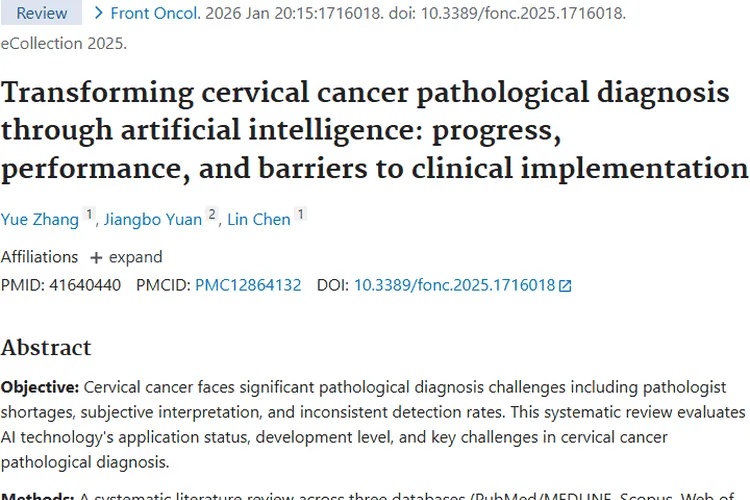Click the eCollection 2025 citation text
750x500 pixels.
(x=64, y=43)
